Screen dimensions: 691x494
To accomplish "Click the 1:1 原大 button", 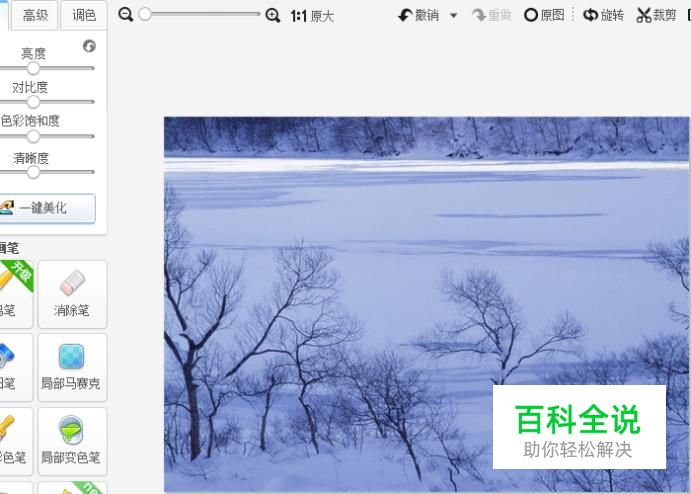I will (312, 16).
